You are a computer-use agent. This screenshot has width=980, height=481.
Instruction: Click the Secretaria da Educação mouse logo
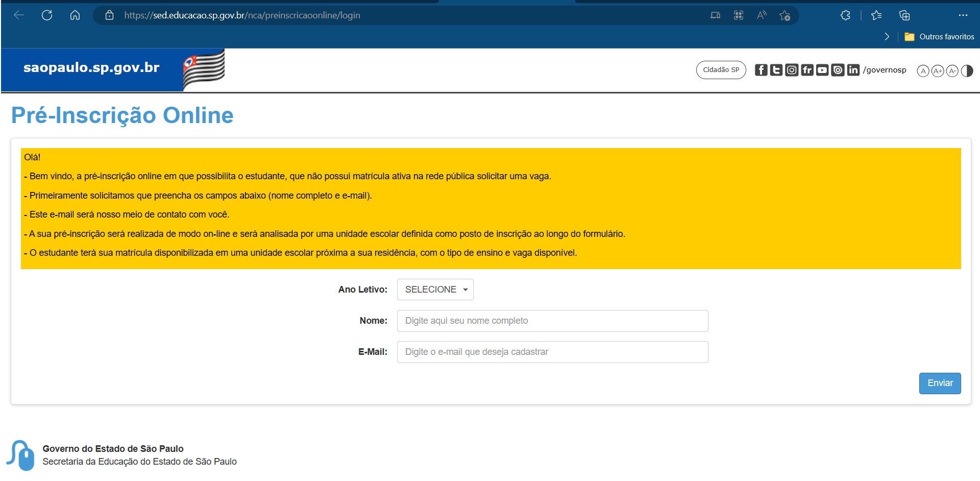(x=20, y=455)
